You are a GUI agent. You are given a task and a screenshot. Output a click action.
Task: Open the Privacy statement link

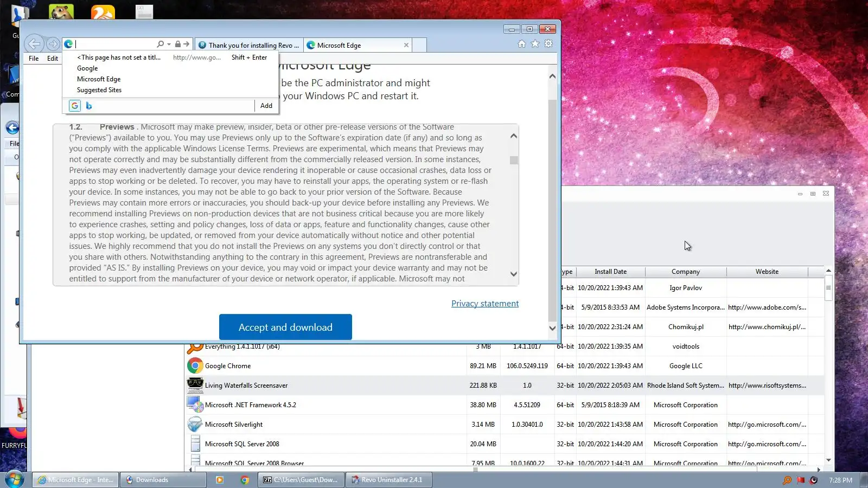485,304
